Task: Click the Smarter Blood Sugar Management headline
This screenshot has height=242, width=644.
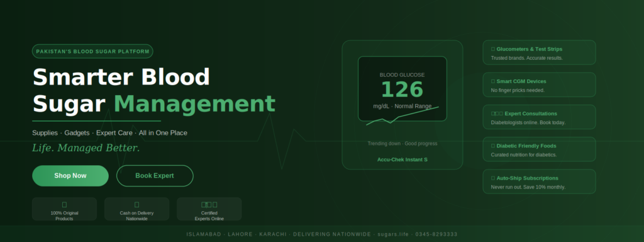Action: [153, 90]
